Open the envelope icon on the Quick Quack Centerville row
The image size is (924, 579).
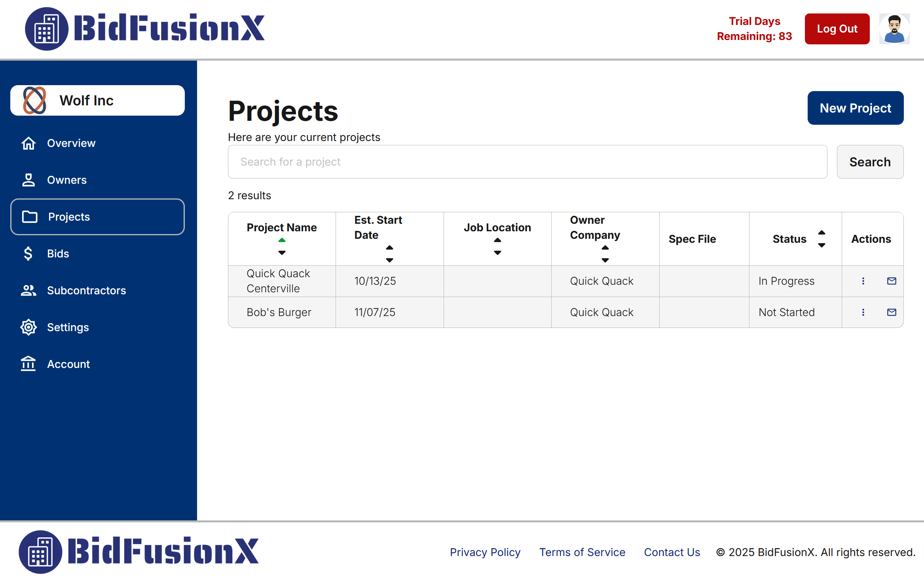[x=892, y=281]
